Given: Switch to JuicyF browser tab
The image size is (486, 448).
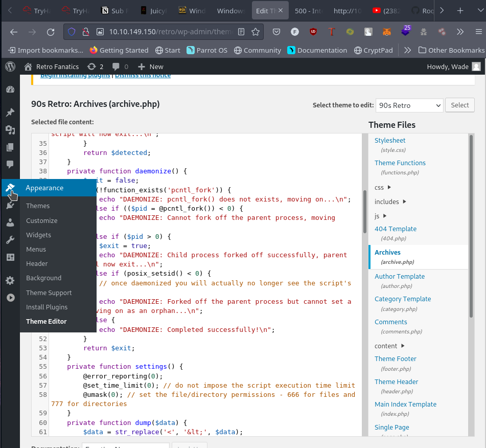Looking at the screenshot, I should [154, 11].
